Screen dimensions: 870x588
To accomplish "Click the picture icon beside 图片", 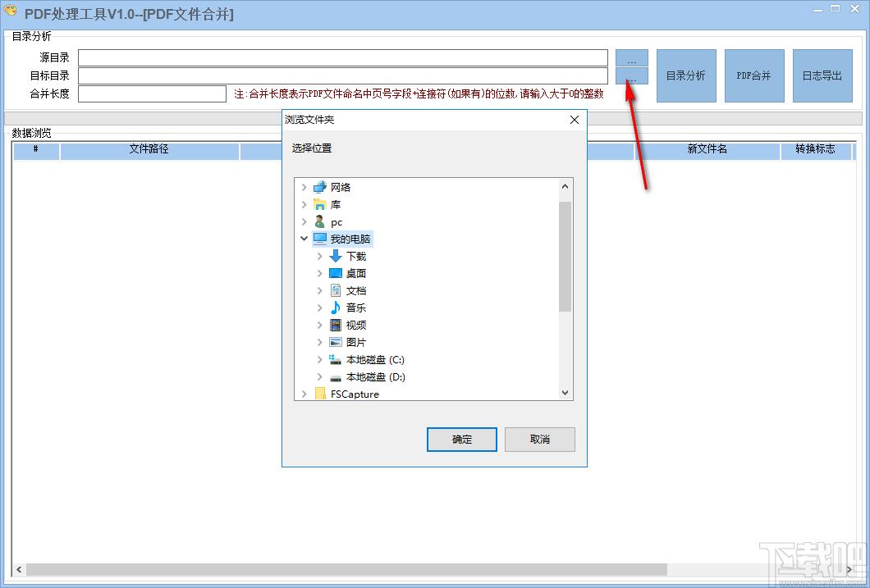I will tap(336, 342).
